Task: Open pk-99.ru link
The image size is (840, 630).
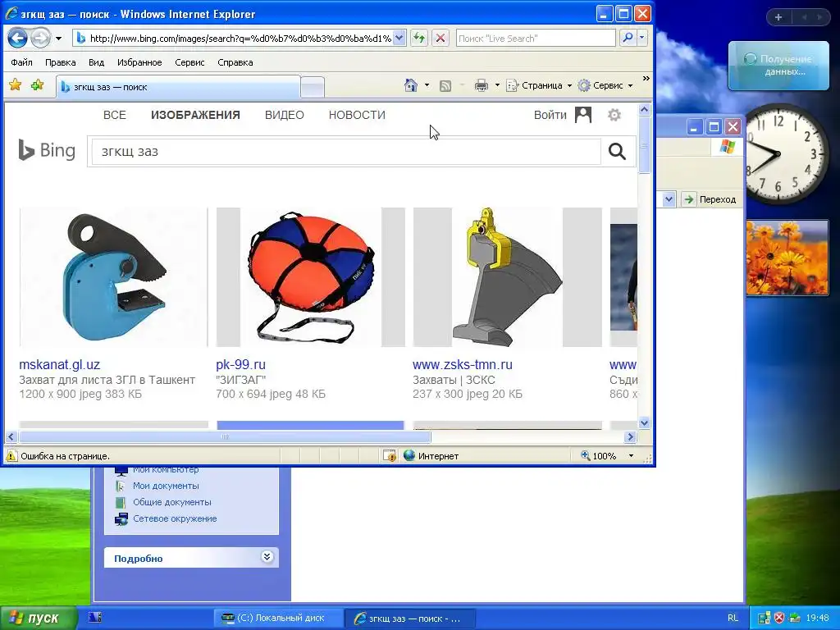Action: coord(240,365)
